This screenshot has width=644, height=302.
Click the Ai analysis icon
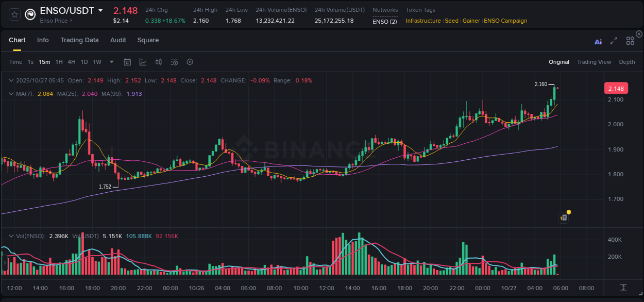tap(598, 41)
